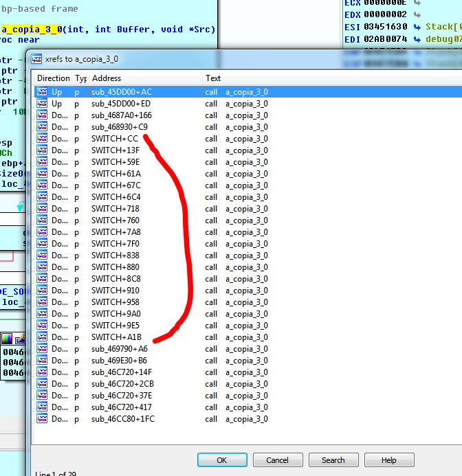Select the SWITCH+718 xref entry

tap(115, 209)
